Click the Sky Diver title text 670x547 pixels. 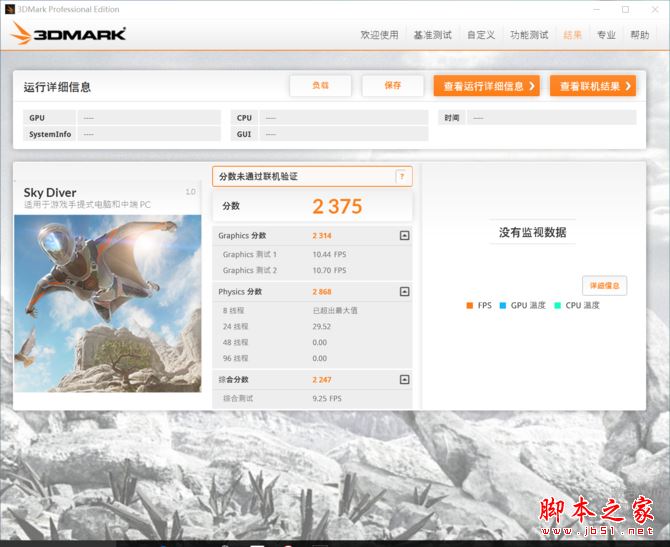coord(50,192)
